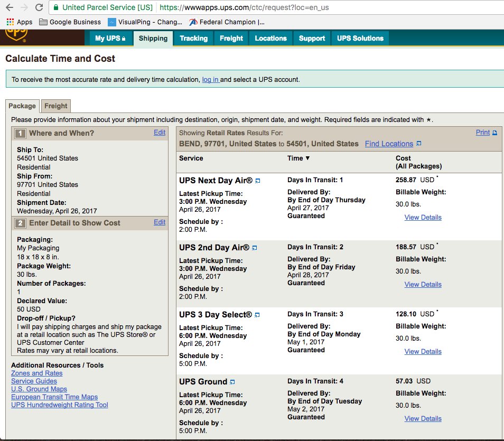Click the browser address bar URL
Screen dimensions: 504x441
244,7
